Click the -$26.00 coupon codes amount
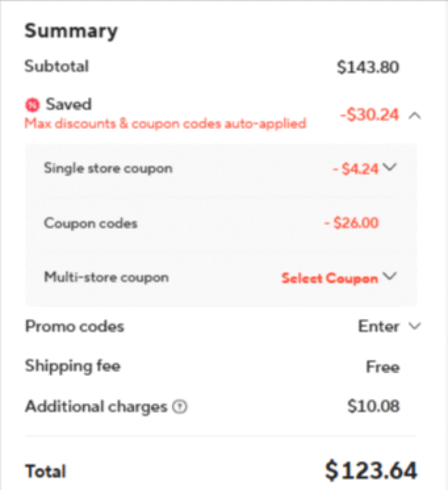This screenshot has width=448, height=490. pyautogui.click(x=351, y=223)
